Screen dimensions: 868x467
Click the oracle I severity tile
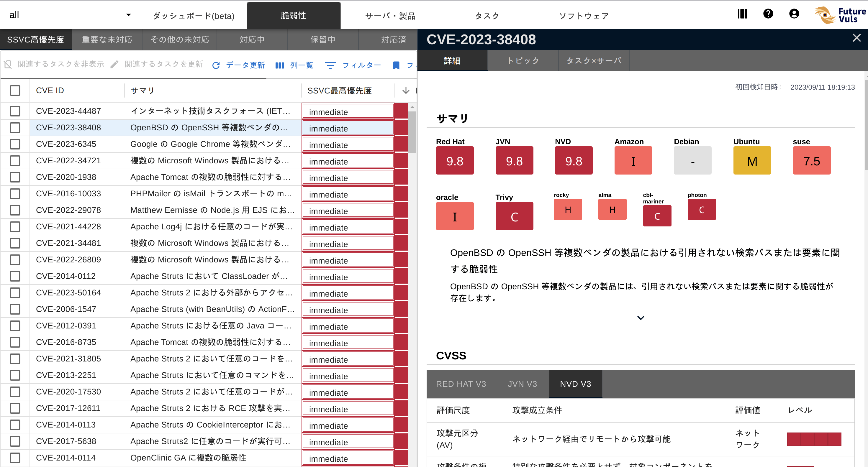coord(455,216)
